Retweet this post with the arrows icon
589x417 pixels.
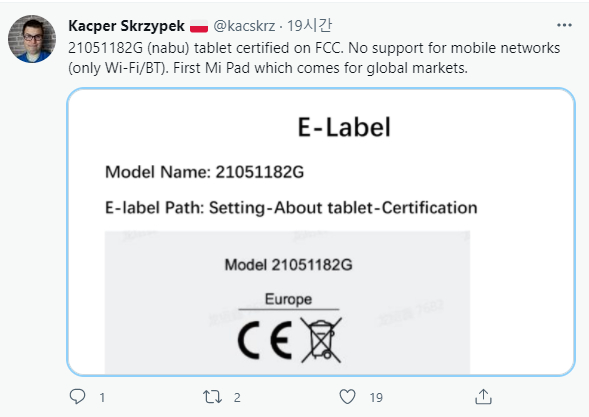tap(212, 397)
